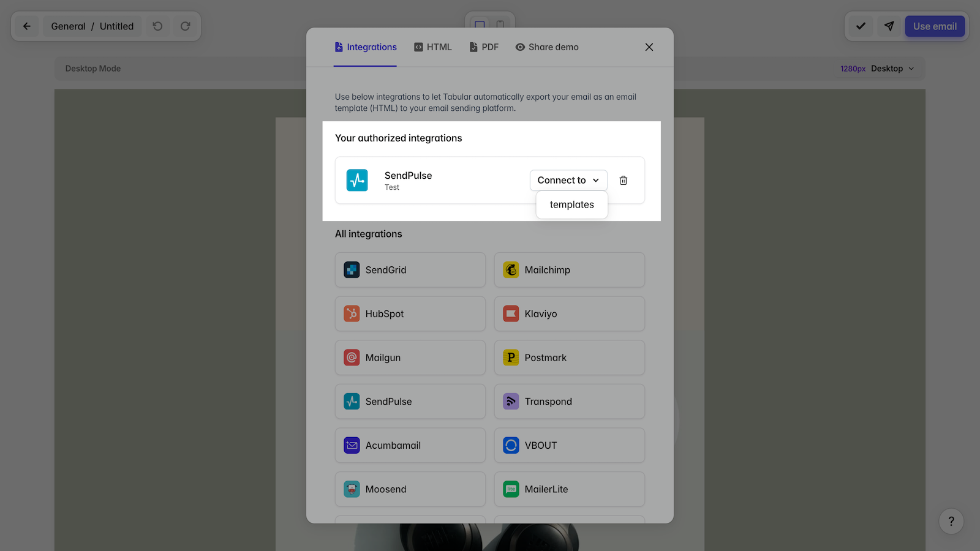Click the send test email icon
Image resolution: width=980 pixels, height=551 pixels.
click(889, 26)
